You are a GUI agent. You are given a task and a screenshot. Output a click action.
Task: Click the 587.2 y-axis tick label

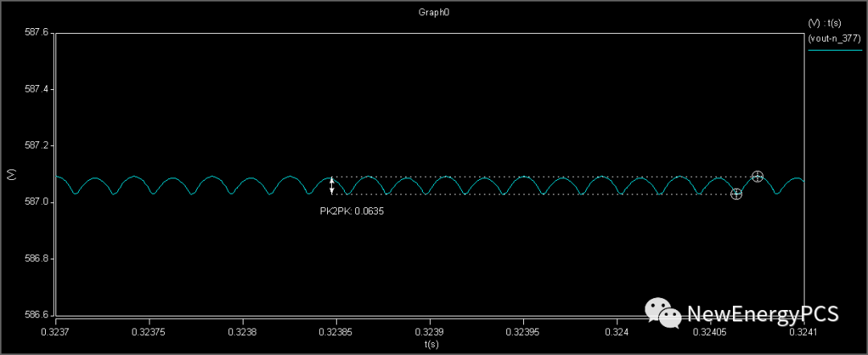pyautogui.click(x=37, y=146)
